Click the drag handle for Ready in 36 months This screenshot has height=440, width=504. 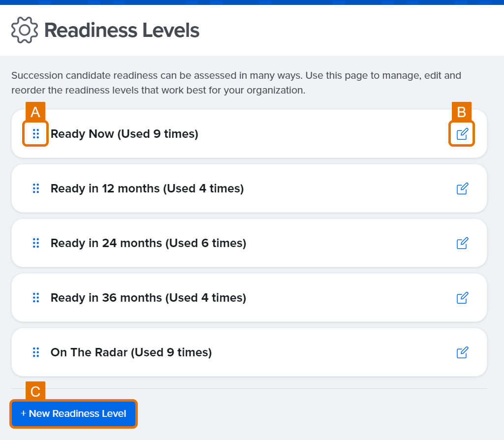[35, 298]
